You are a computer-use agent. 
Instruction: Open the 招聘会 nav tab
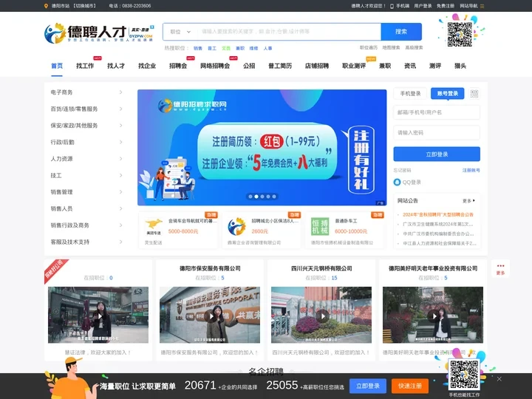point(178,66)
